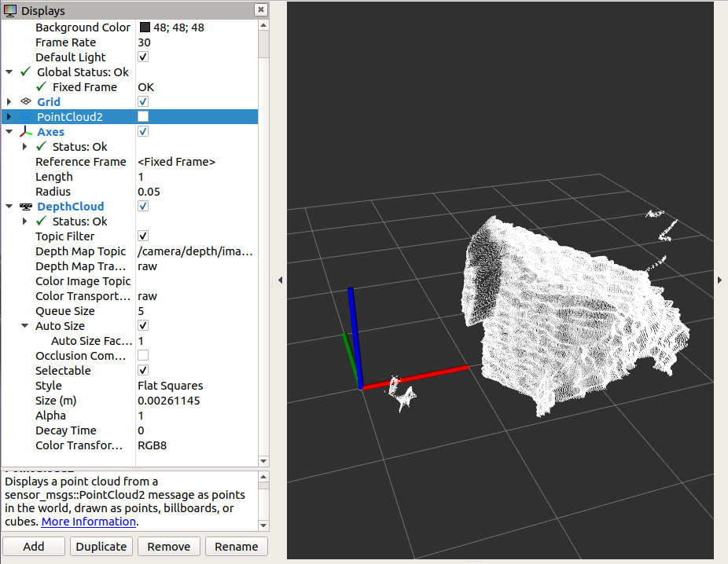The height and width of the screenshot is (564, 728).
Task: Click the Fixed Frame green checkmark icon
Action: 42,86
